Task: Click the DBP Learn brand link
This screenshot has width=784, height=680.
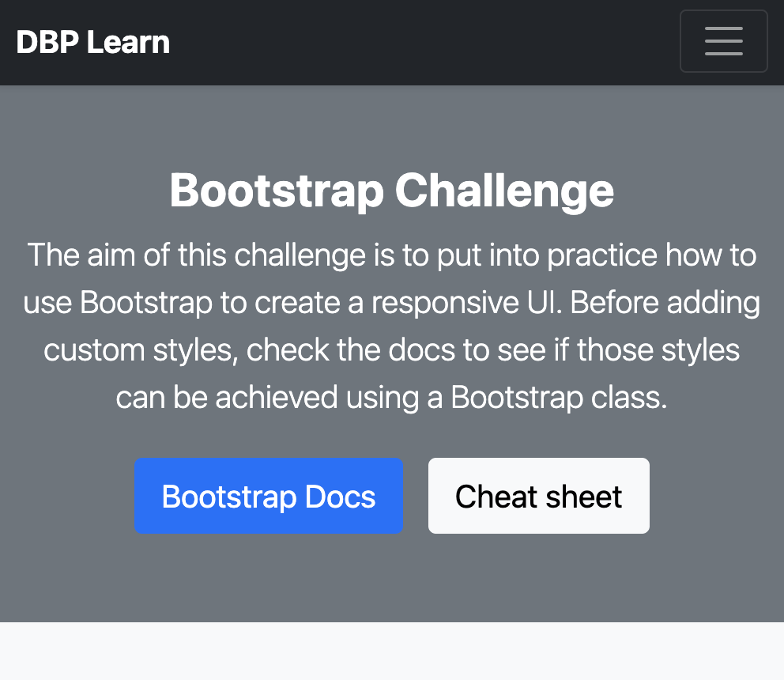Action: (93, 42)
